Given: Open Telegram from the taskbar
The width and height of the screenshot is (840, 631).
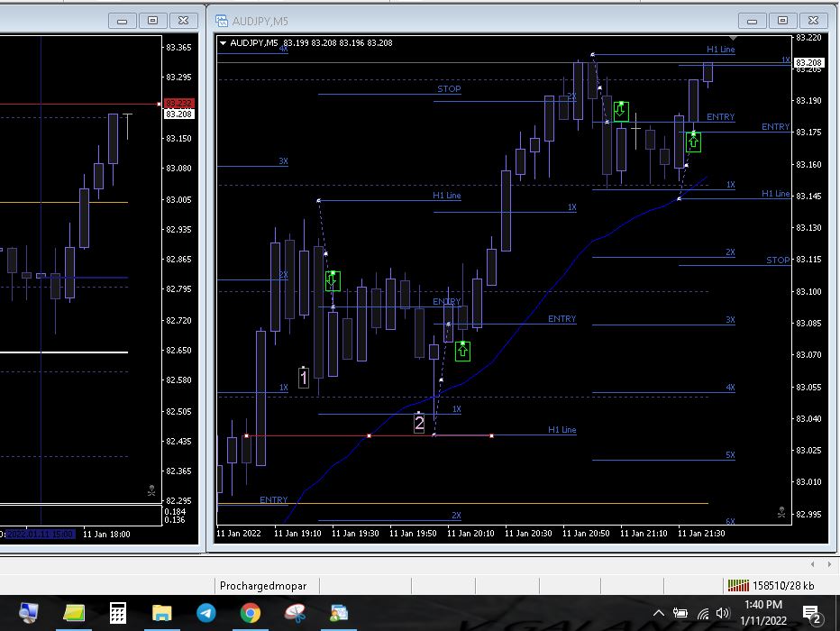Looking at the screenshot, I should (x=206, y=613).
